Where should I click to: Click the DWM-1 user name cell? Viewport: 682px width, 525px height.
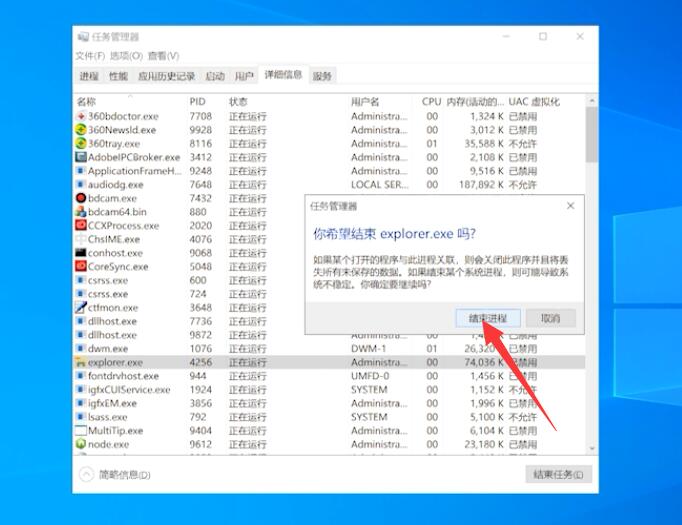(368, 348)
